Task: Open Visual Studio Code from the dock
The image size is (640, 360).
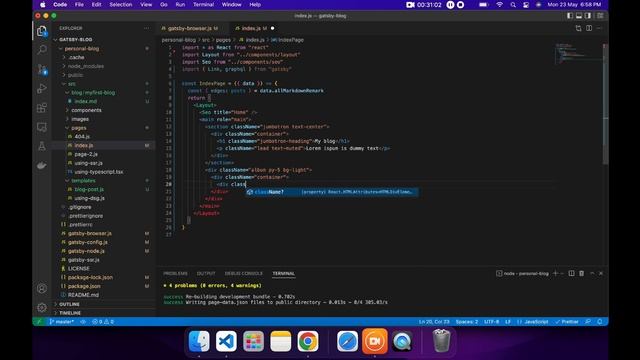Action: tap(226, 341)
